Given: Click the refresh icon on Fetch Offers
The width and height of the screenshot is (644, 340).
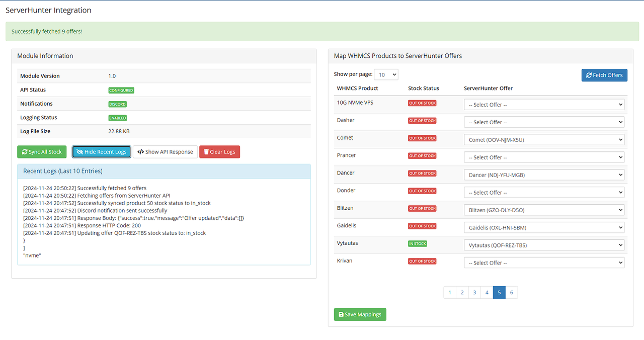Looking at the screenshot, I should click(589, 75).
